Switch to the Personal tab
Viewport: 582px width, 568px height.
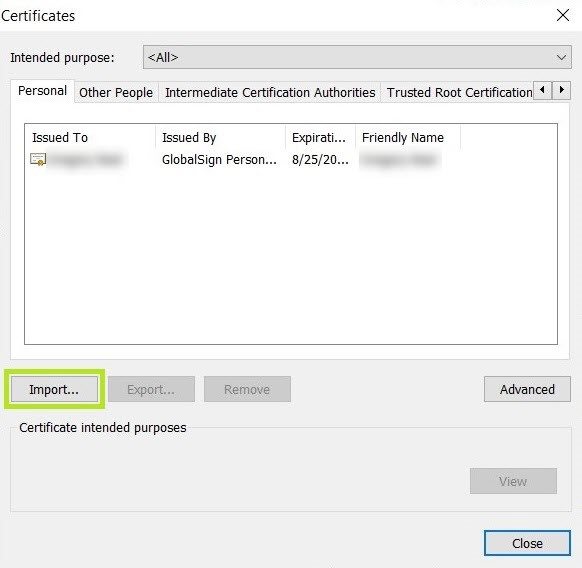42,91
